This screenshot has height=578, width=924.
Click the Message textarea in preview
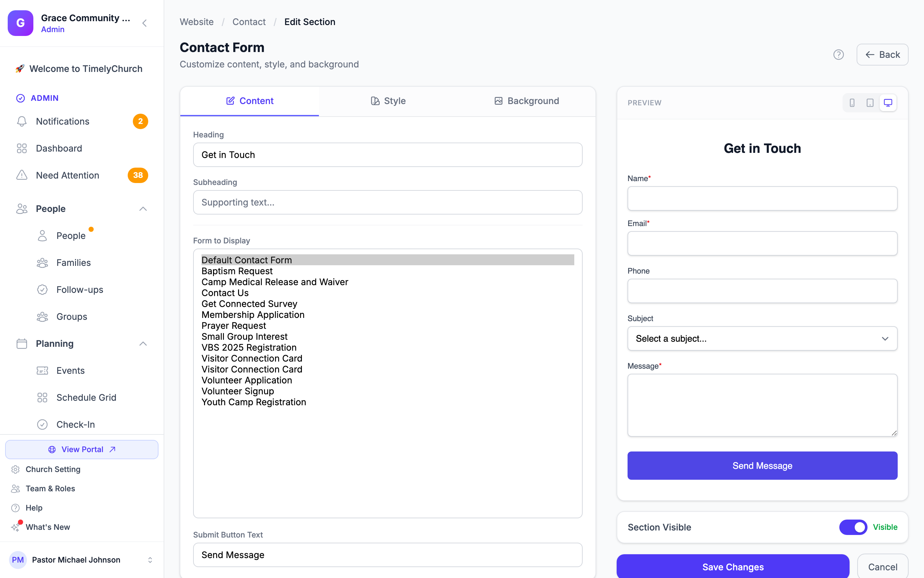pos(762,405)
